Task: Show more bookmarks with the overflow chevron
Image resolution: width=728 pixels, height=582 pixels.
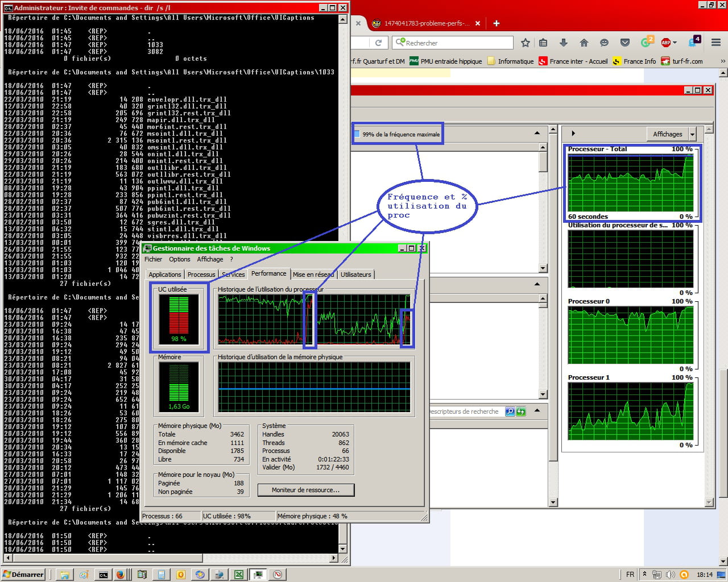Action: click(x=723, y=61)
